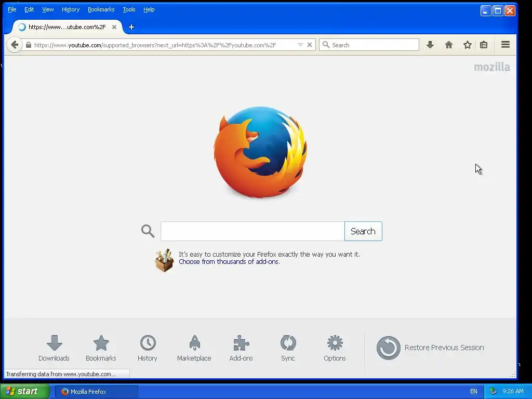Screen dimensions: 532x399
Task: Select the loading YouTube tab
Action: [67, 27]
